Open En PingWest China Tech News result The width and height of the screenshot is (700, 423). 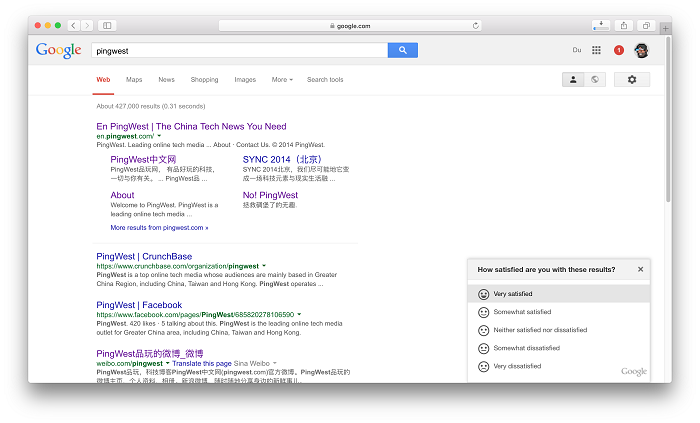[191, 126]
